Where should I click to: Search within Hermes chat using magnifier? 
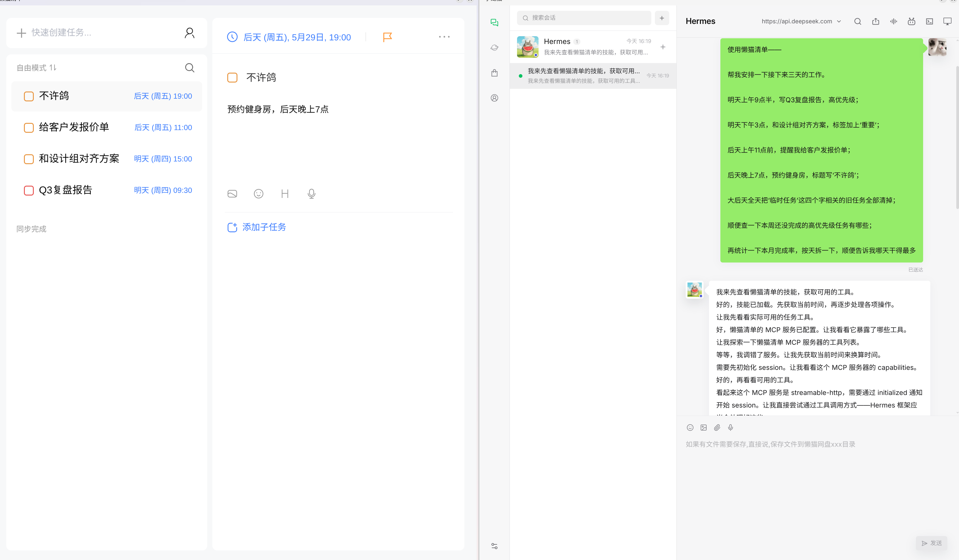point(857,21)
